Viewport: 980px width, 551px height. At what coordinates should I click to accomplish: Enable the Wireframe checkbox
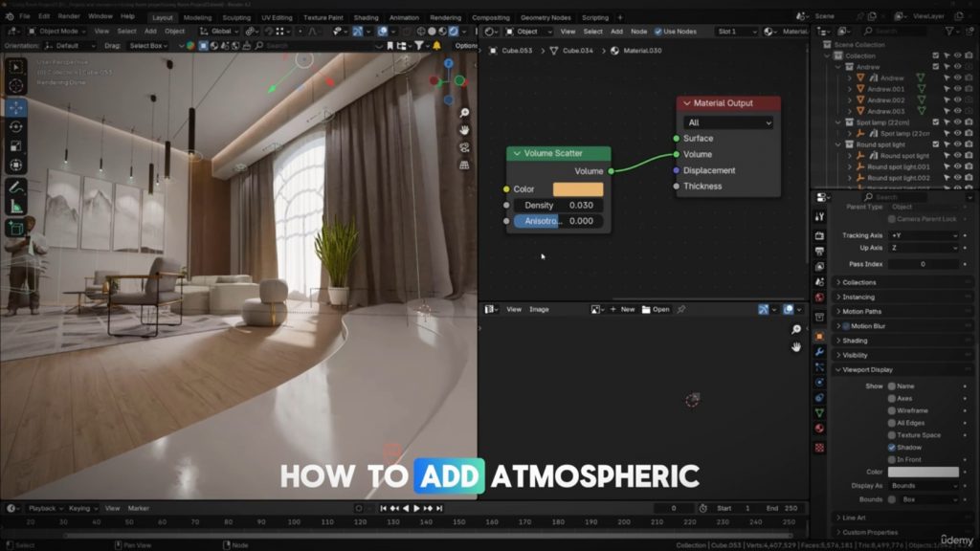click(x=892, y=410)
